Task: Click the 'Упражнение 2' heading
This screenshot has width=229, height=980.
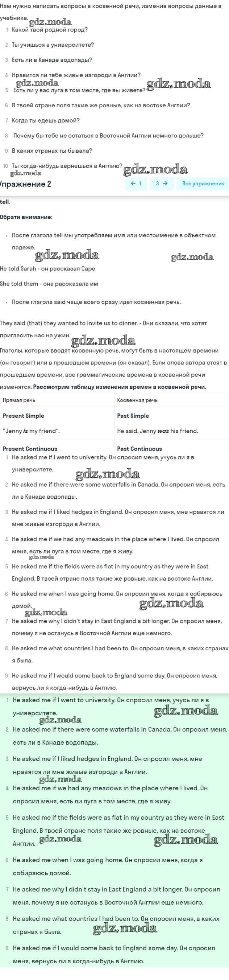Action: 26,184
